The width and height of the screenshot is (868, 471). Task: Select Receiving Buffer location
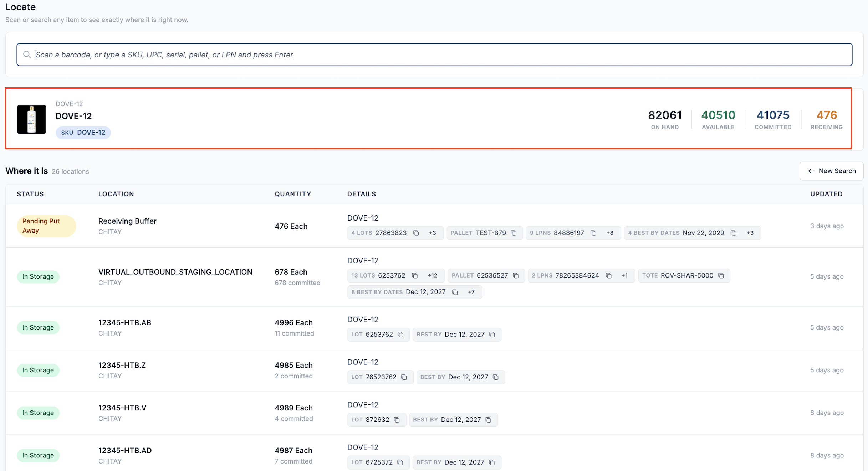(127, 221)
